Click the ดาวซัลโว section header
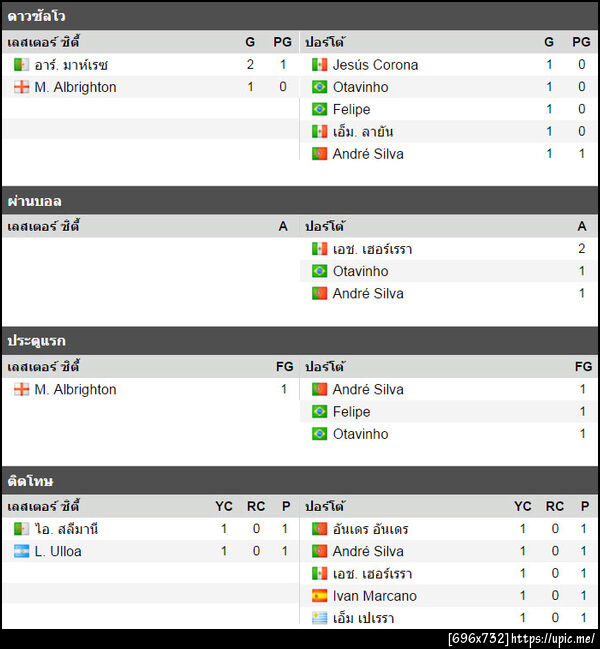 (37, 16)
